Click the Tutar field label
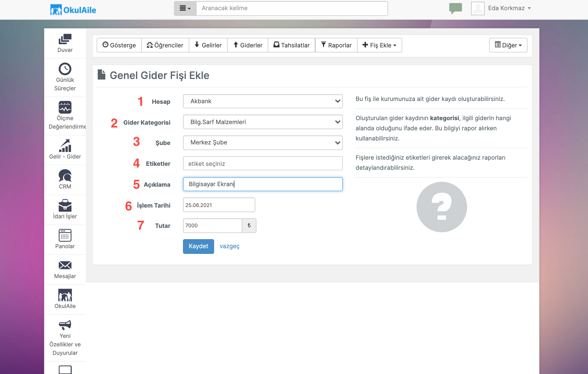Screen dimensions: 588x374 (163, 226)
